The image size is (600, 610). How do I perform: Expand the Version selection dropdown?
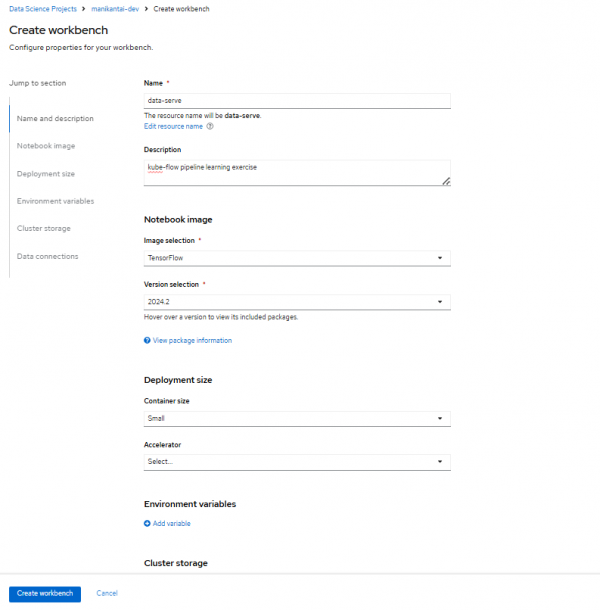(297, 302)
